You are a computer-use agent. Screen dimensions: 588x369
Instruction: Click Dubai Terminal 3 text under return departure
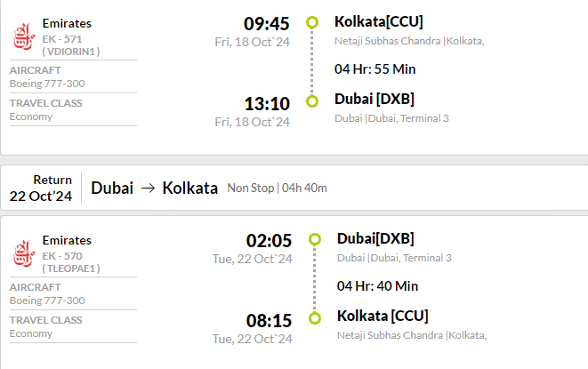(394, 258)
